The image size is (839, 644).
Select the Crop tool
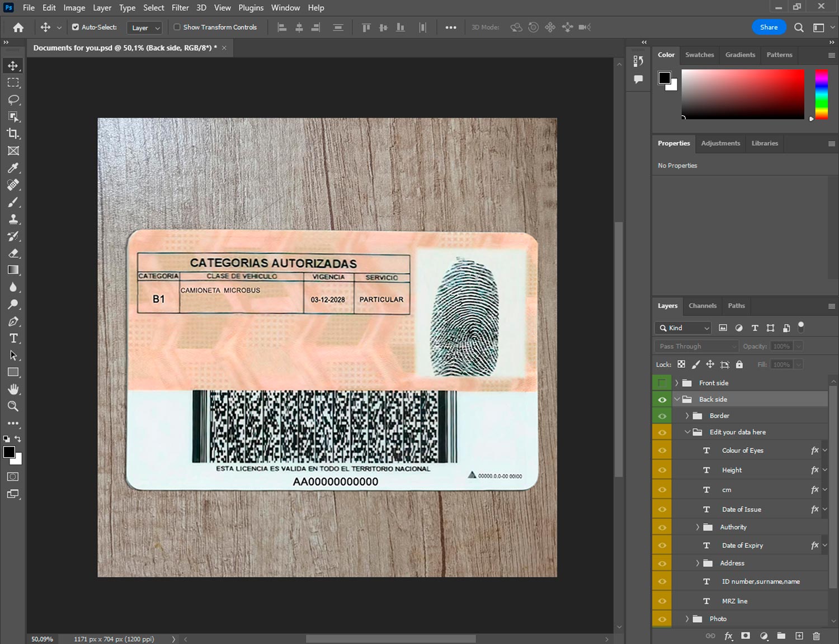click(x=13, y=134)
